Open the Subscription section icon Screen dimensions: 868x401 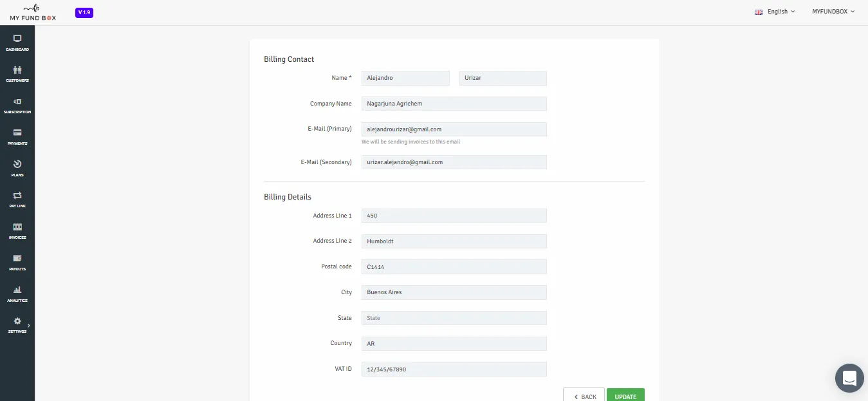(17, 101)
